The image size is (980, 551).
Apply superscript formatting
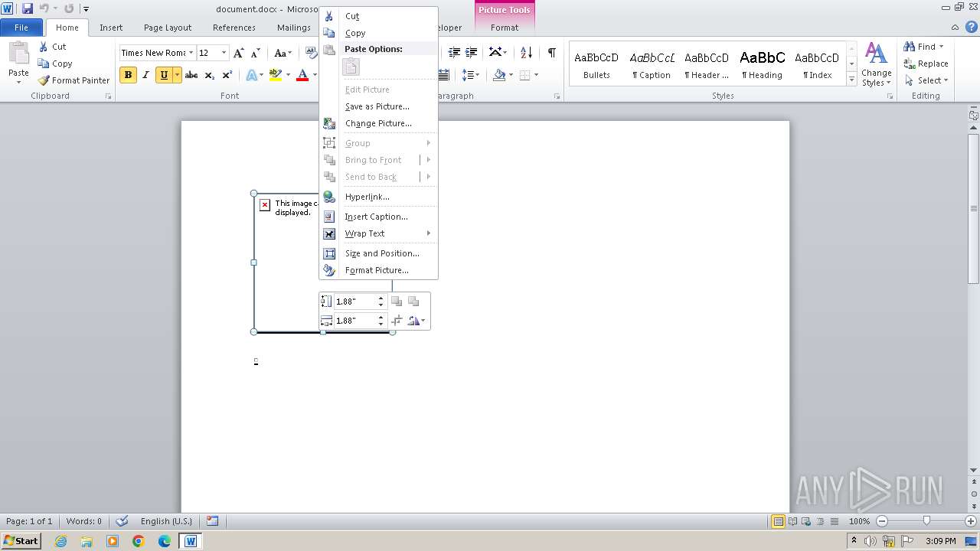pos(227,75)
